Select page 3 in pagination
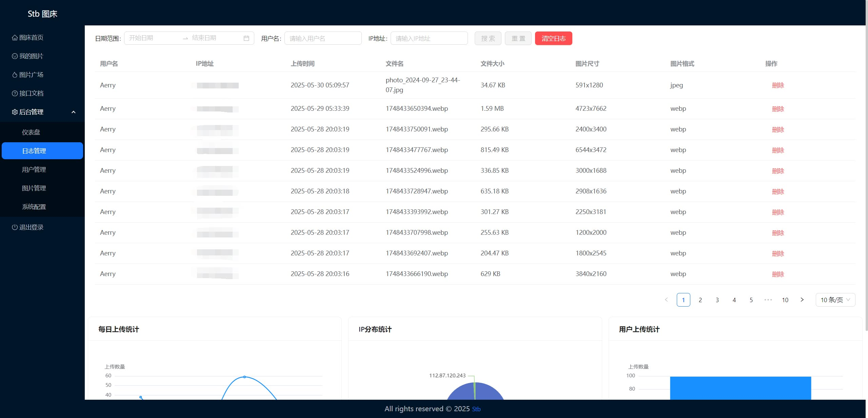 717,300
